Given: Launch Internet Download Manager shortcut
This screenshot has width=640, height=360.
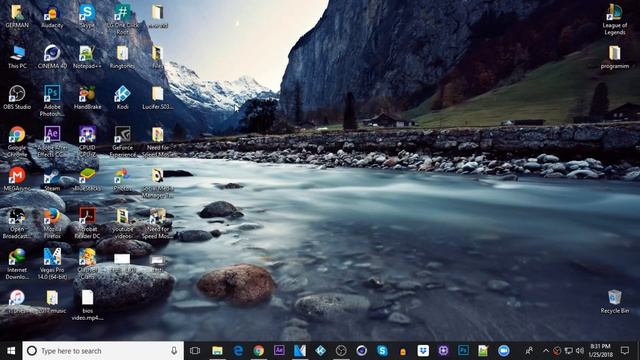Looking at the screenshot, I should 17,264.
